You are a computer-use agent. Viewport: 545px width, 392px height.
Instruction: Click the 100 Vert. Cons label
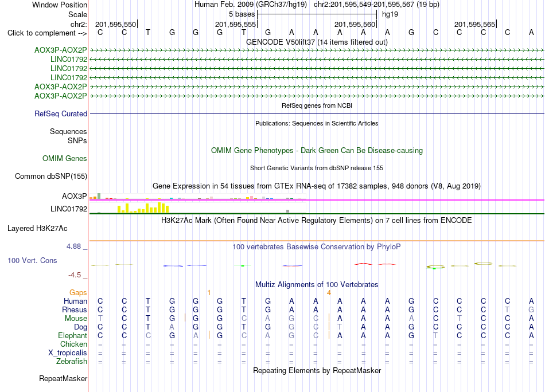(32, 260)
